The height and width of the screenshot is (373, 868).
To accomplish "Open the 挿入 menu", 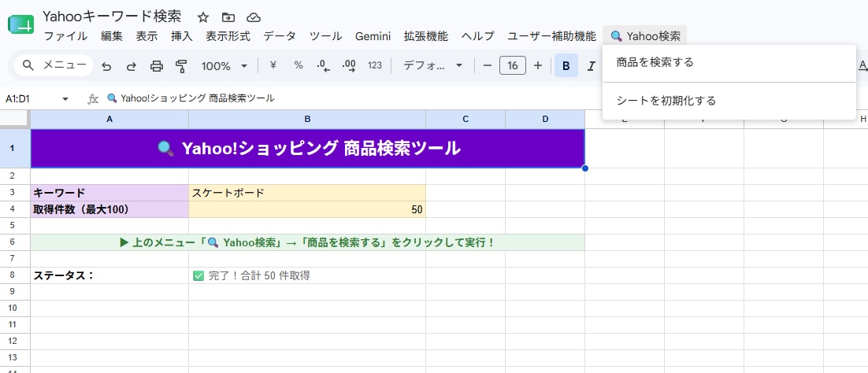I will [182, 36].
